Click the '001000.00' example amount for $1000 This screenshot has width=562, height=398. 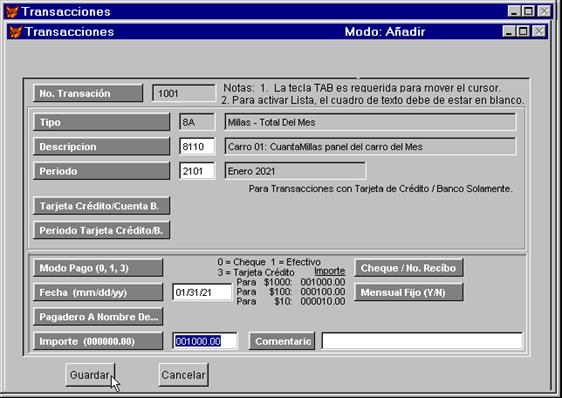tap(323, 282)
